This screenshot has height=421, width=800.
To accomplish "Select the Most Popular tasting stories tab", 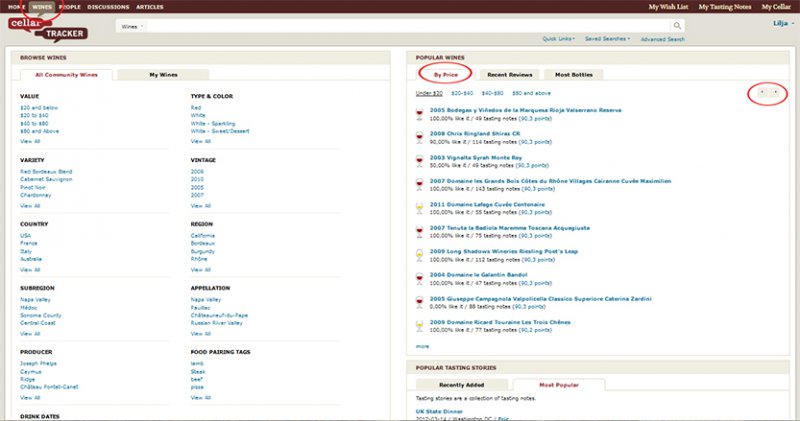I will coord(559,385).
